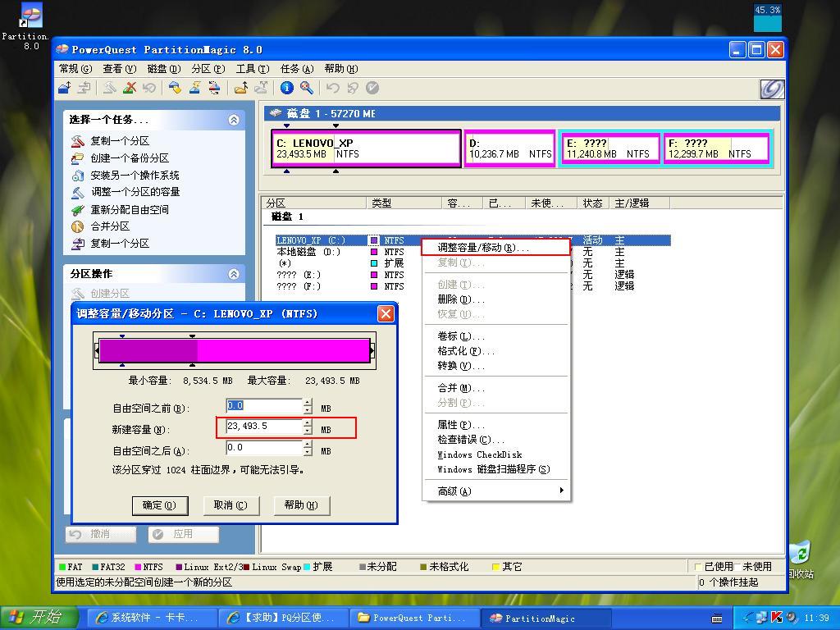Click the 重新分配自由空间 task icon
This screenshot has height=630, width=840.
click(78, 209)
